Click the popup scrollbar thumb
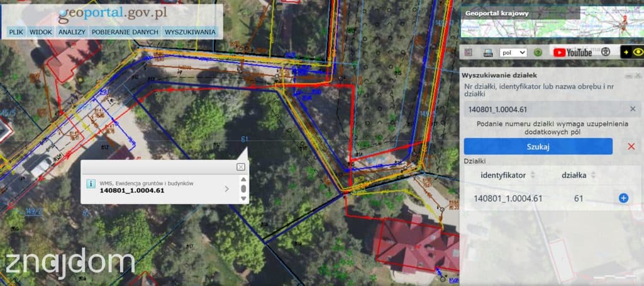This screenshot has height=286, width=644. click(243, 188)
